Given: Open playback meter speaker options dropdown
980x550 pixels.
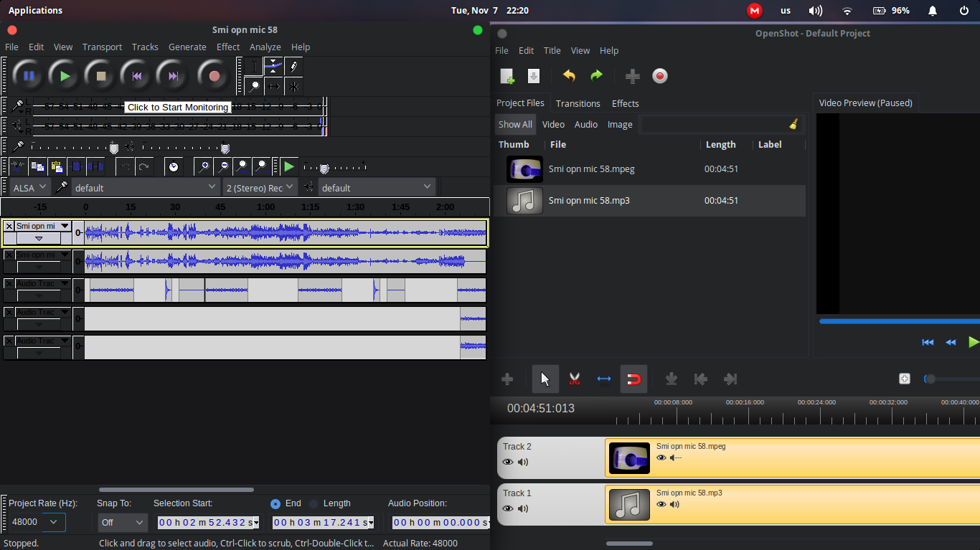Looking at the screenshot, I should (18, 126).
